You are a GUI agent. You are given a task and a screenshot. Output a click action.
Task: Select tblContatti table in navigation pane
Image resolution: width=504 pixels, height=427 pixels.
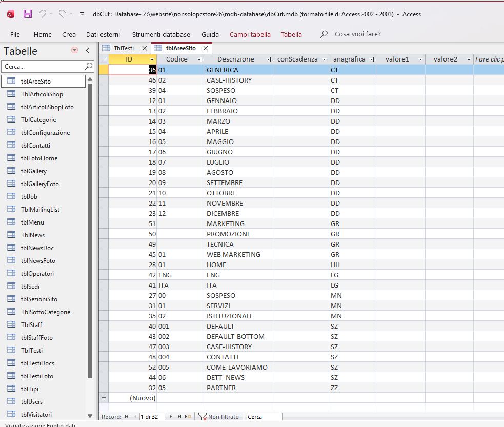[44, 145]
